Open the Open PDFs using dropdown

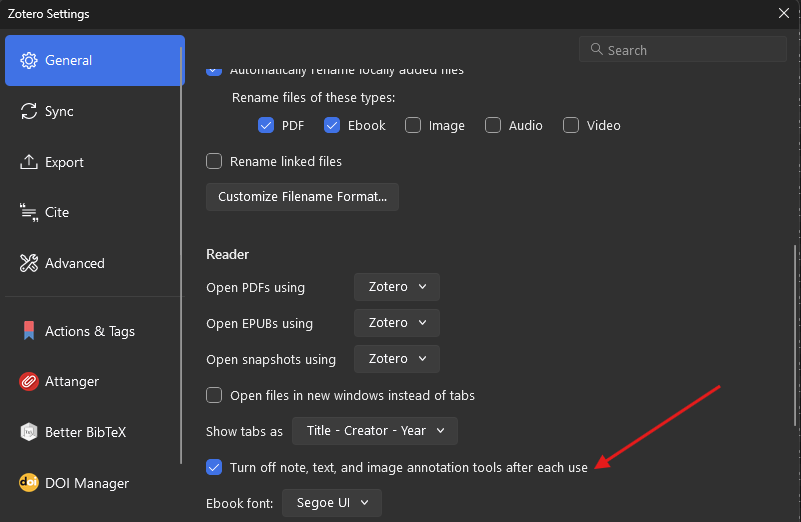[397, 287]
